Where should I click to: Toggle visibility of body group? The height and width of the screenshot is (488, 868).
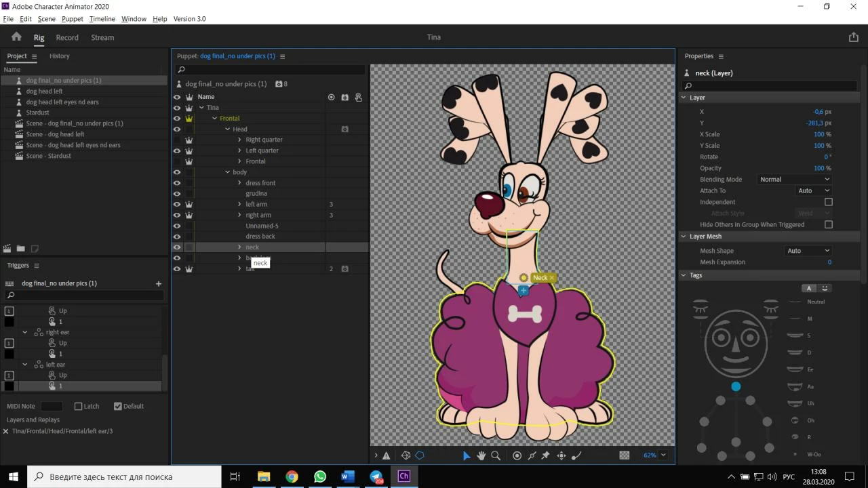pyautogui.click(x=177, y=172)
